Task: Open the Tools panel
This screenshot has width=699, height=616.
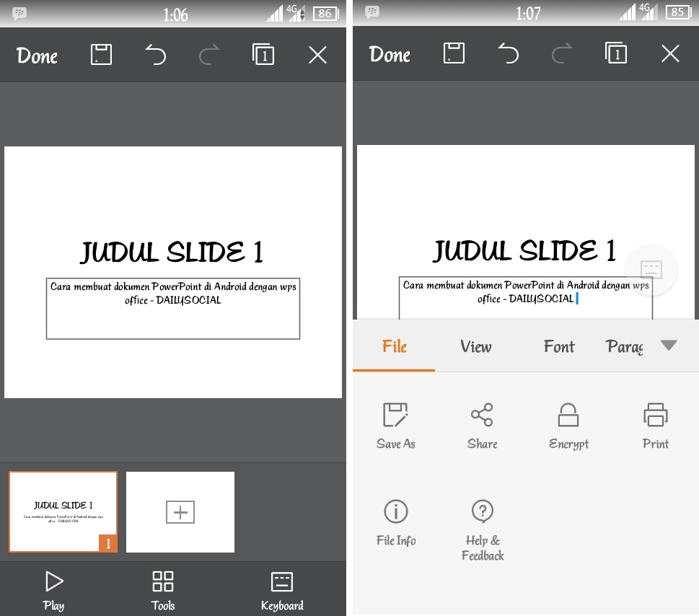Action: tap(163, 591)
